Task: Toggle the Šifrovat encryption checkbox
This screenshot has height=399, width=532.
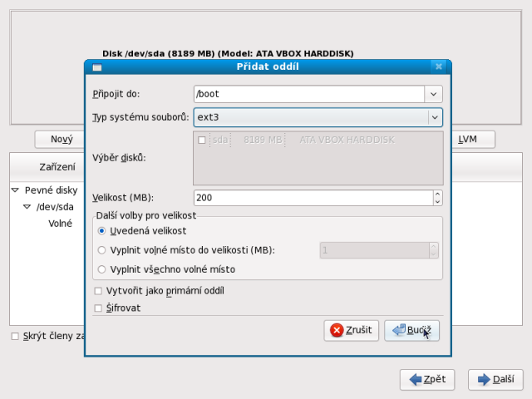Action: [99, 308]
